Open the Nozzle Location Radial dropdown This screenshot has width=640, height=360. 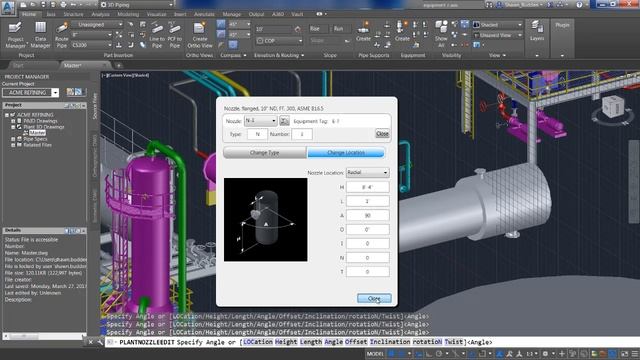(x=367, y=172)
